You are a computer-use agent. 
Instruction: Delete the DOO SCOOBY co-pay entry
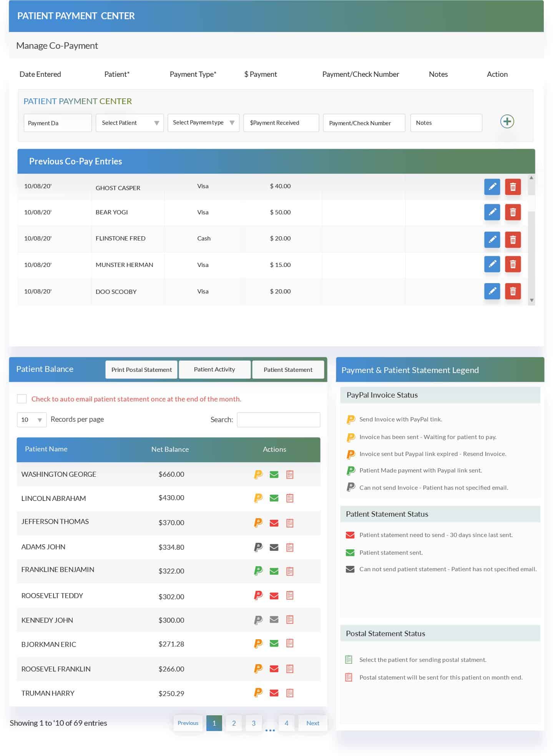pyautogui.click(x=513, y=291)
